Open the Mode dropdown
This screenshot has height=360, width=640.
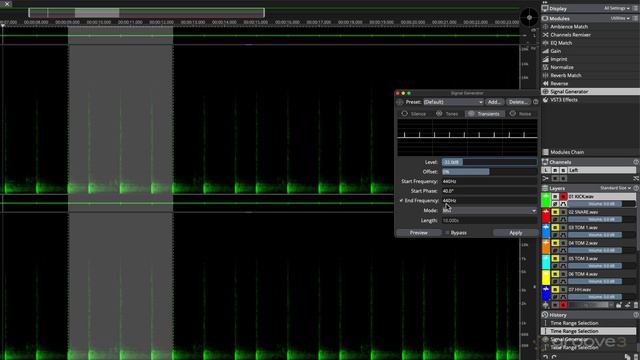(489, 211)
